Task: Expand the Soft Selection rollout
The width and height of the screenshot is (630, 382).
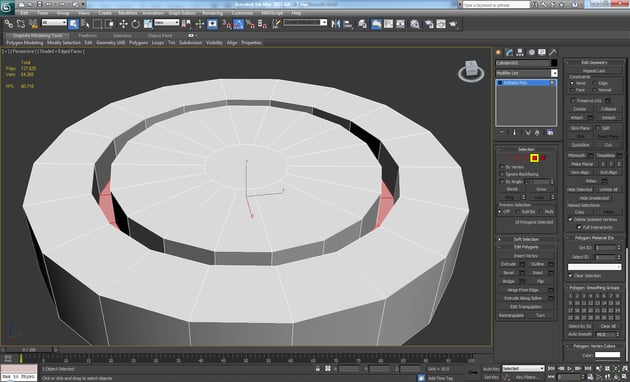Action: click(x=526, y=239)
